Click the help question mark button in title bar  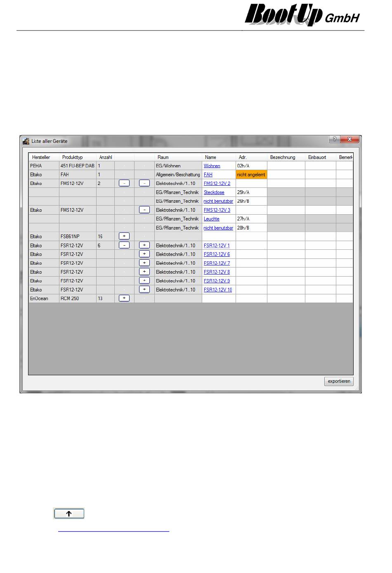(334, 140)
